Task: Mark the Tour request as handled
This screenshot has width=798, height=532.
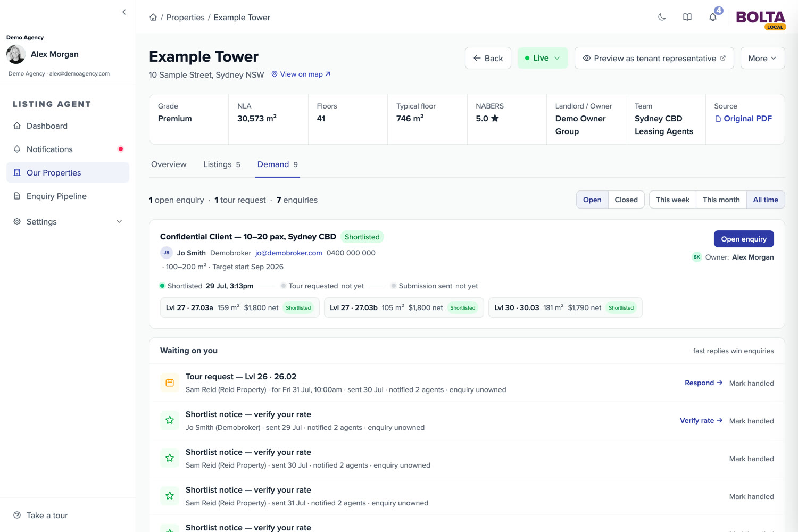Action: [751, 383]
